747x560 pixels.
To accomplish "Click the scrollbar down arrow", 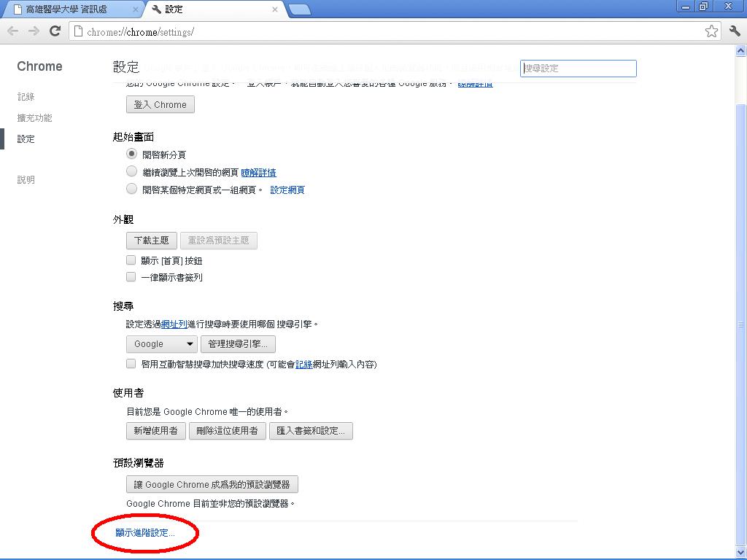I will [x=741, y=553].
